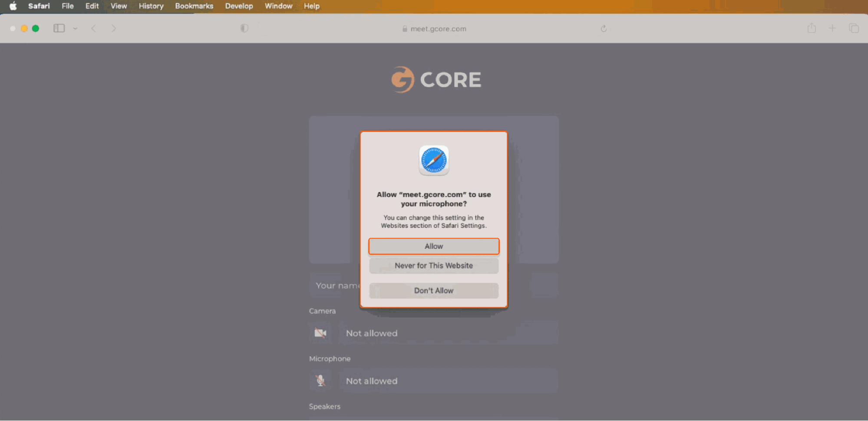Go back to previous page
This screenshot has width=868, height=421.
[93, 28]
